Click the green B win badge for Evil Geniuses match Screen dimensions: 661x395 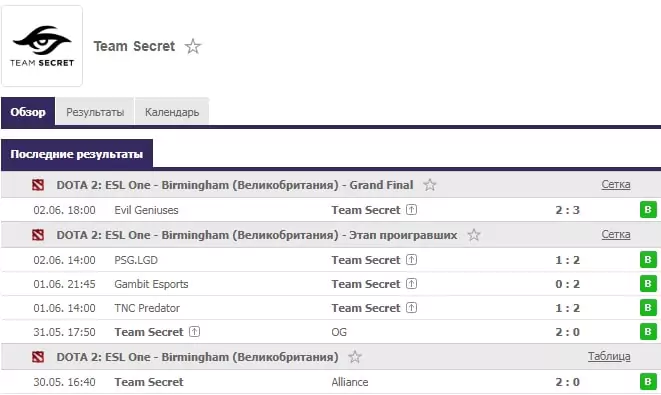pos(648,210)
